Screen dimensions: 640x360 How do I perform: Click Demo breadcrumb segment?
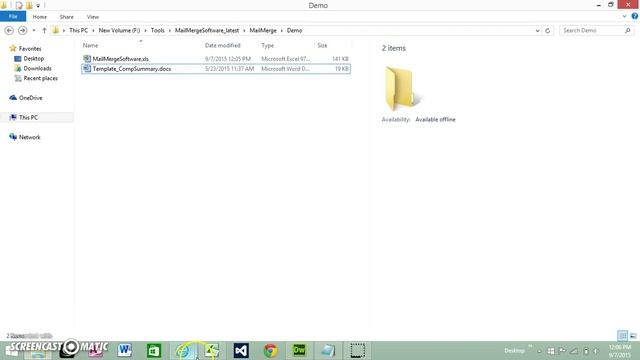pyautogui.click(x=294, y=31)
